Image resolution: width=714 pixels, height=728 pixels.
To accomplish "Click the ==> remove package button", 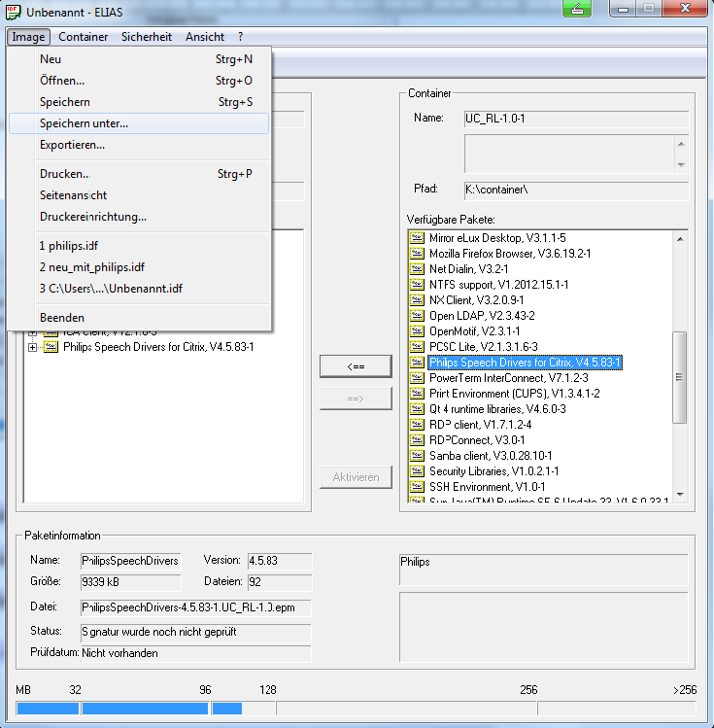I will (356, 399).
